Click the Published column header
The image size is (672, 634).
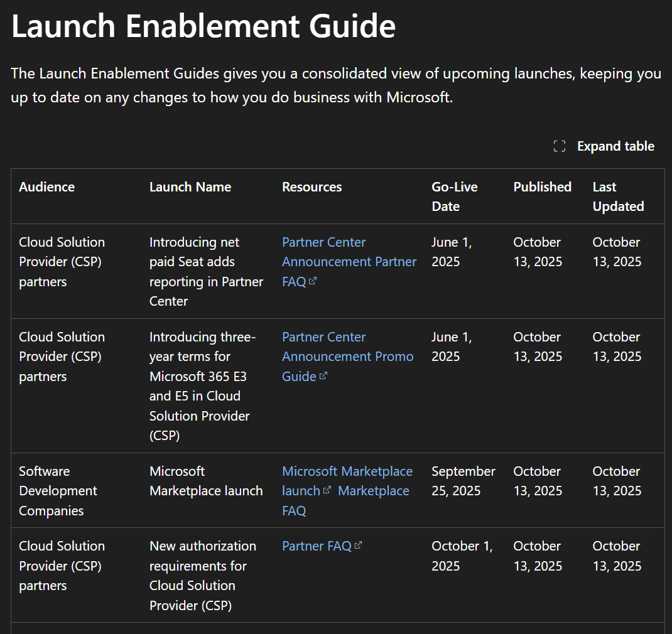click(x=542, y=187)
